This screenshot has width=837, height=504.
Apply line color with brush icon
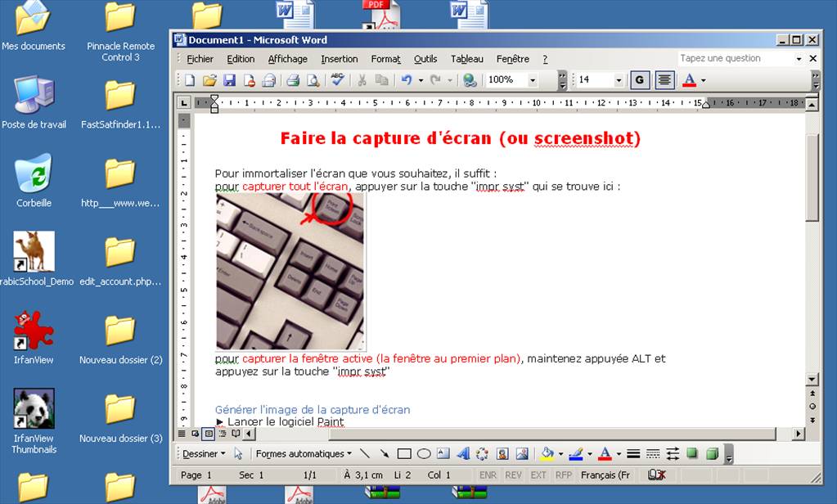click(x=575, y=454)
